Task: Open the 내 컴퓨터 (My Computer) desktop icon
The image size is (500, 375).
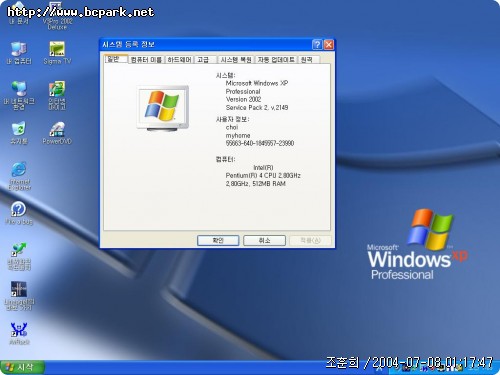Action: tap(19, 53)
